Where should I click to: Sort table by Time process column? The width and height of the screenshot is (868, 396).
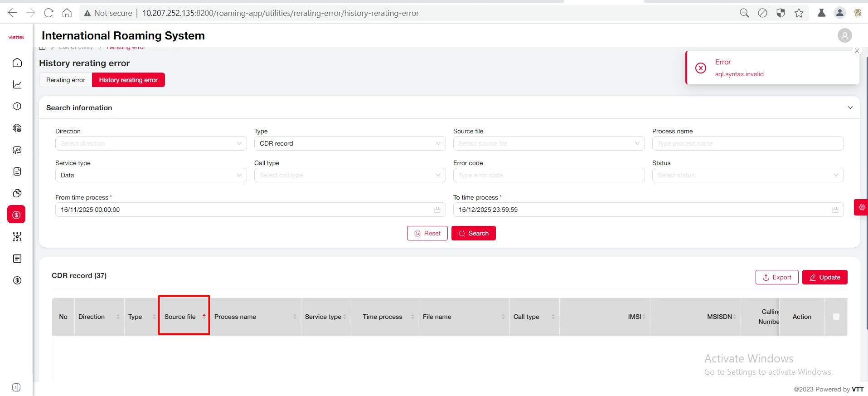point(412,317)
